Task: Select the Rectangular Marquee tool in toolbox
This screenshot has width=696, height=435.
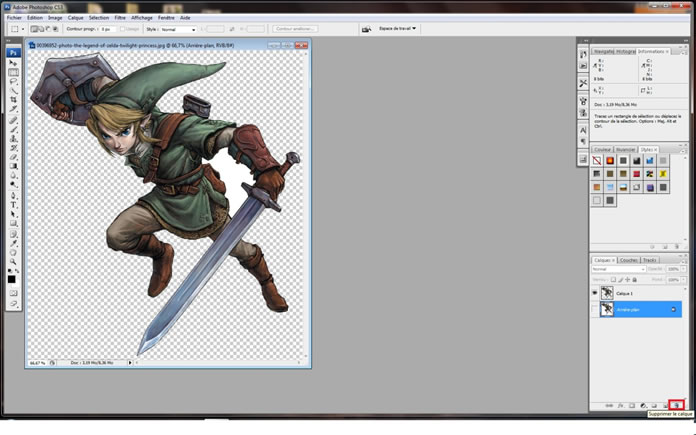Action: [13, 72]
